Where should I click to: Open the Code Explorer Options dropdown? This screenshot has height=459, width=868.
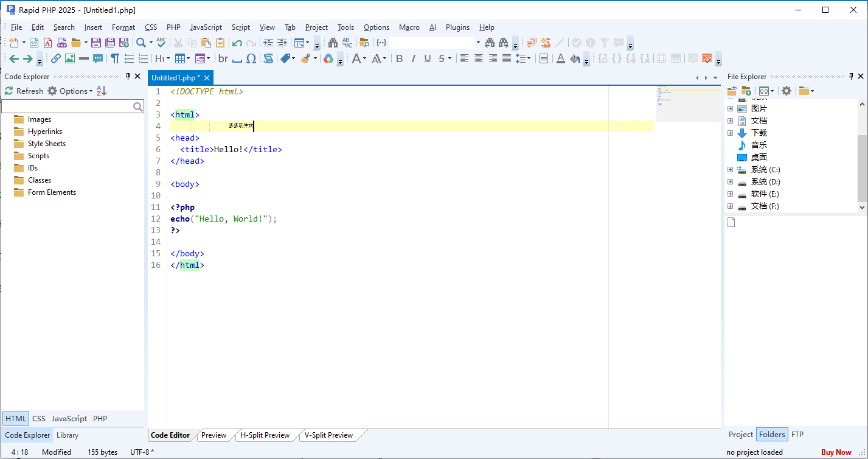pyautogui.click(x=73, y=91)
